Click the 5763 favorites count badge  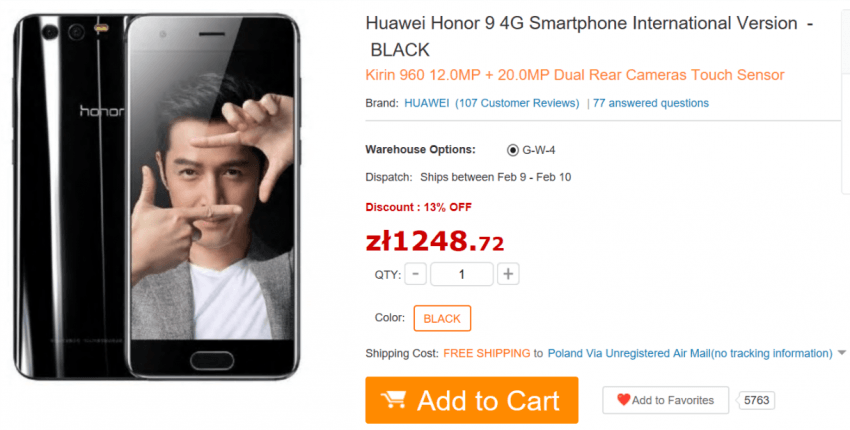(756, 400)
